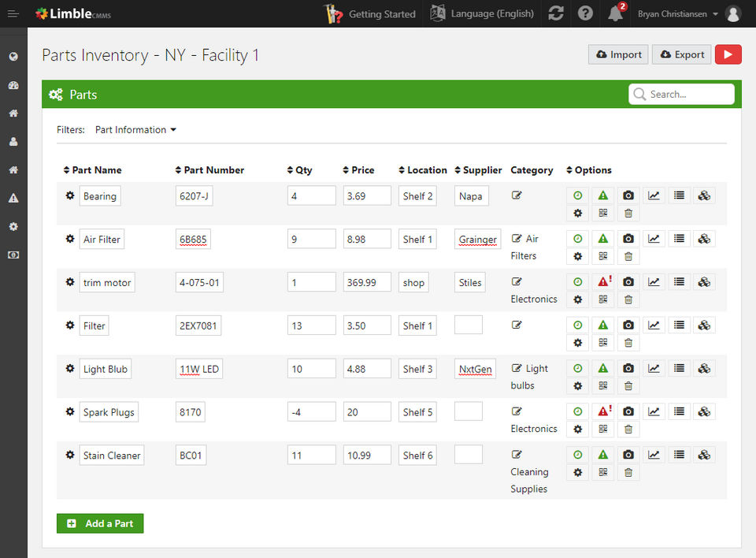The height and width of the screenshot is (558, 756).
Task: Click the Export button
Action: coord(682,54)
